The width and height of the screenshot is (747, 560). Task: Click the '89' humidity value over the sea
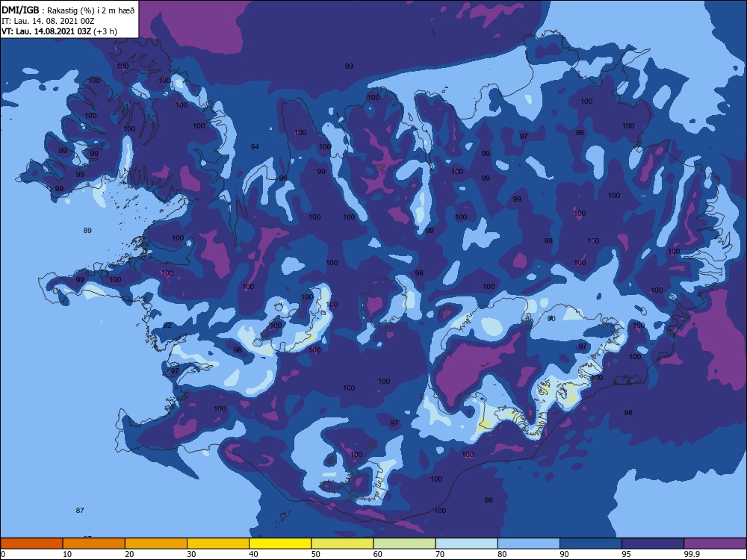pyautogui.click(x=87, y=231)
